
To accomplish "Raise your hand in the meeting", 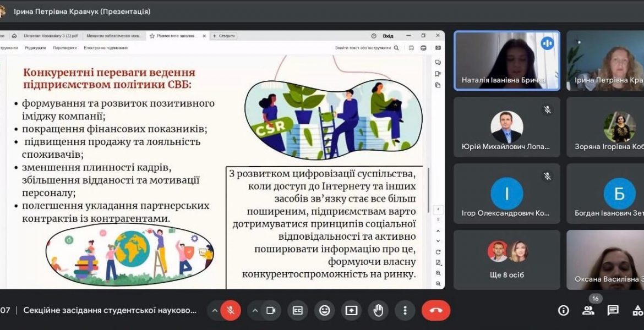I will [378, 310].
